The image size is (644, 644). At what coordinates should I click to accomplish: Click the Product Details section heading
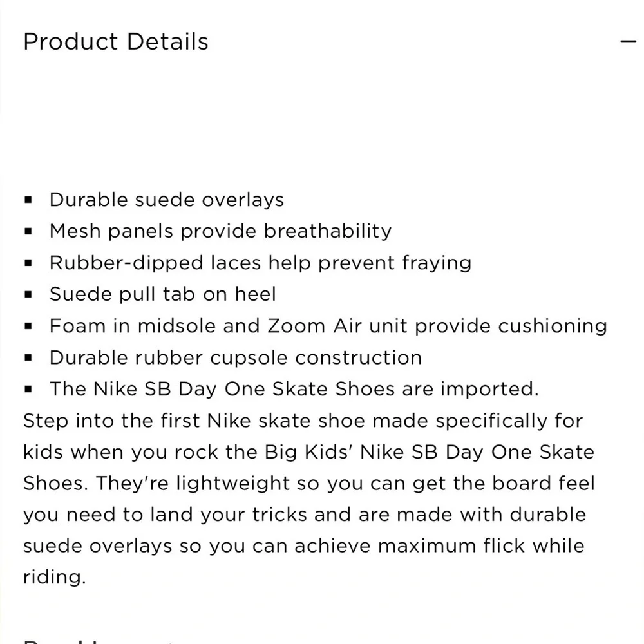(116, 41)
